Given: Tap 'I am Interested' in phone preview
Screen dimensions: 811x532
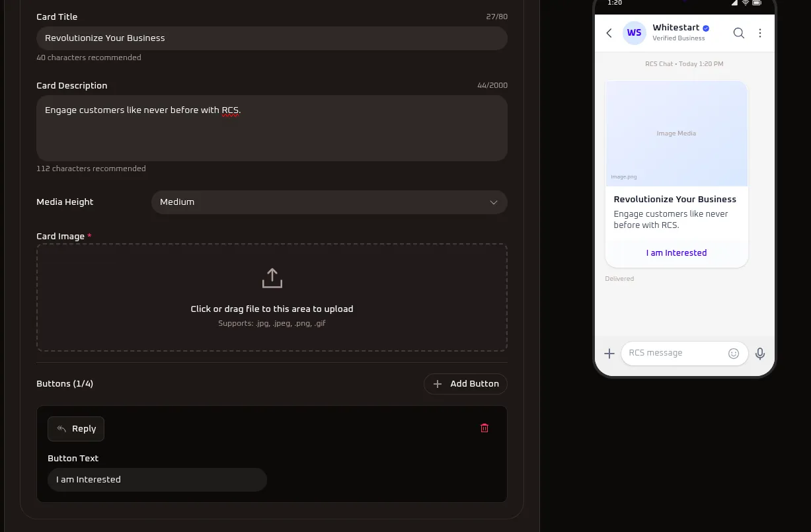Looking at the screenshot, I should coord(677,253).
